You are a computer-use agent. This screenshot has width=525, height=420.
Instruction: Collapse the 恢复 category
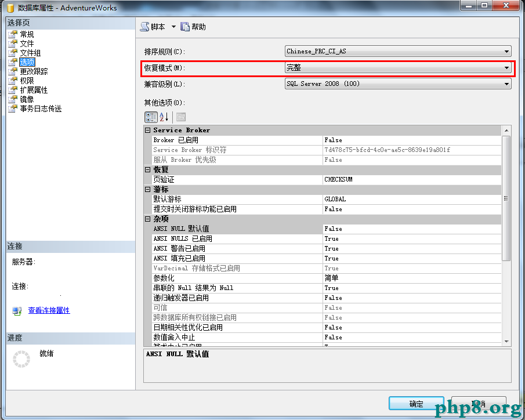[x=148, y=170]
